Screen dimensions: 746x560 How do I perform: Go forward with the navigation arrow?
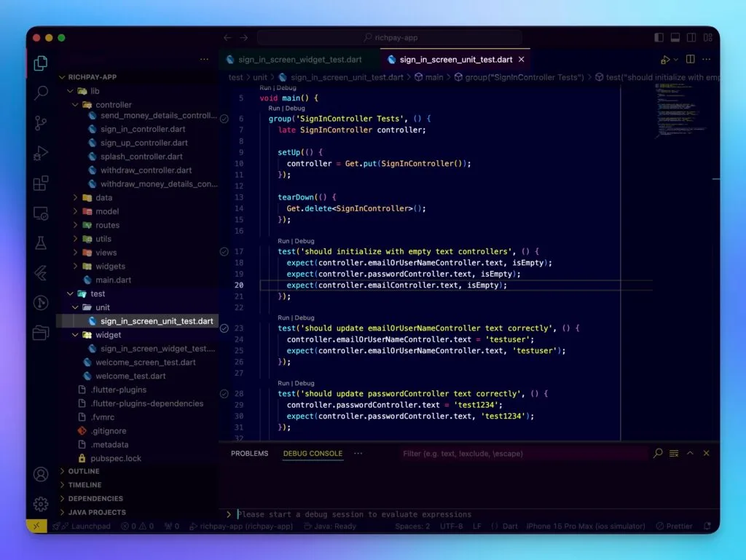[x=244, y=38]
